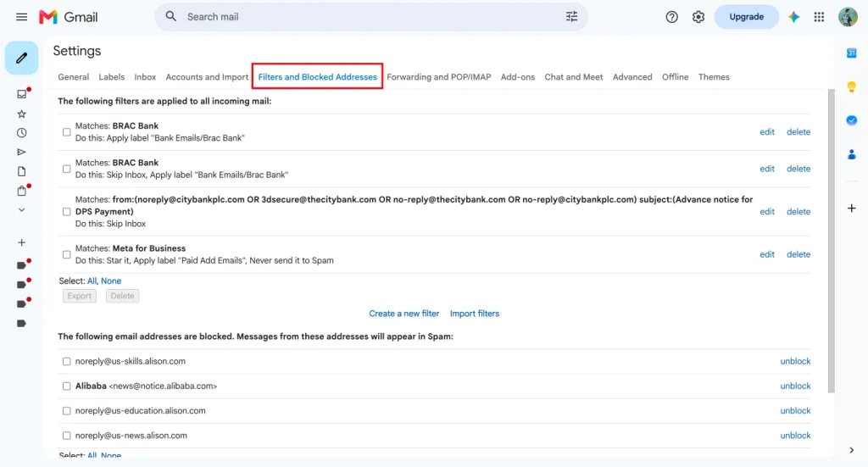
Task: Open the first label tag in sidebar
Action: point(21,265)
